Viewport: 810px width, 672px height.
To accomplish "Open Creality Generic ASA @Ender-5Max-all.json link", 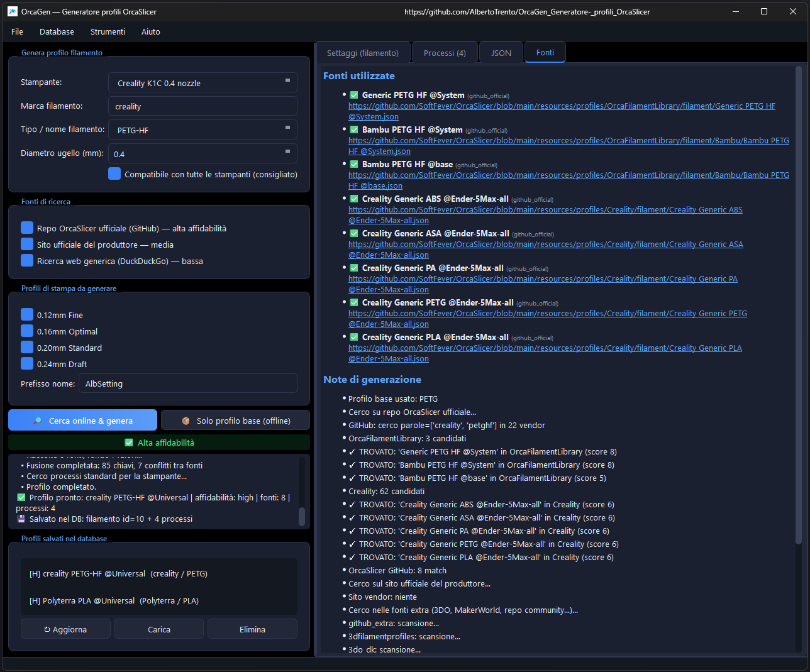I will click(546, 250).
